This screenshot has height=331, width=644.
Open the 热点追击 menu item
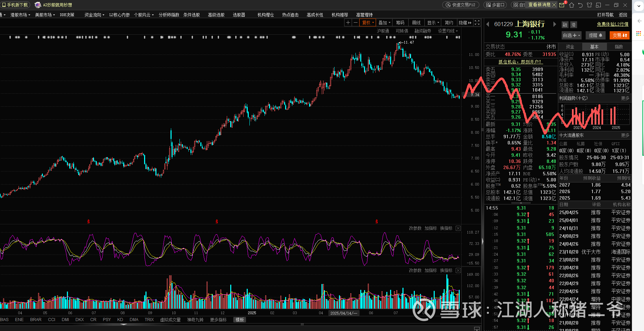coord(290,15)
